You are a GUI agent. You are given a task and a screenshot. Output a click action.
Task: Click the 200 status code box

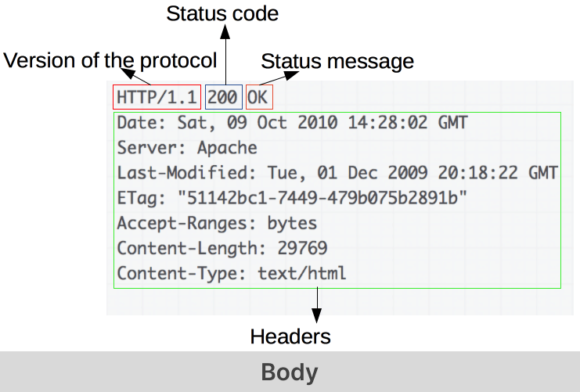223,97
